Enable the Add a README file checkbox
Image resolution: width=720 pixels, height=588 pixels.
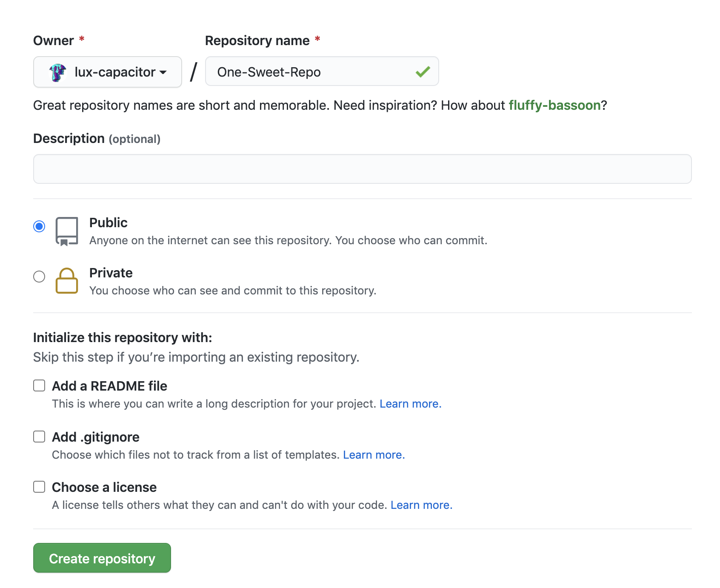pyautogui.click(x=39, y=385)
